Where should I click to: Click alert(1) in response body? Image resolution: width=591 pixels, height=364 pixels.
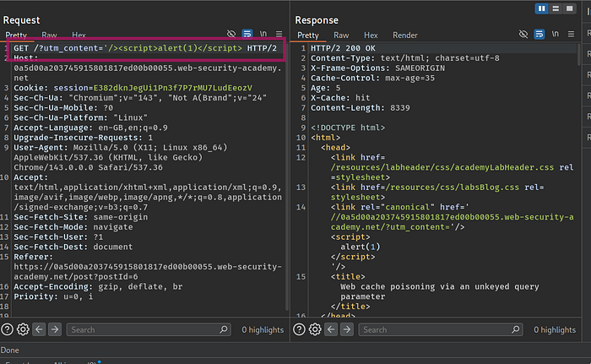(361, 247)
